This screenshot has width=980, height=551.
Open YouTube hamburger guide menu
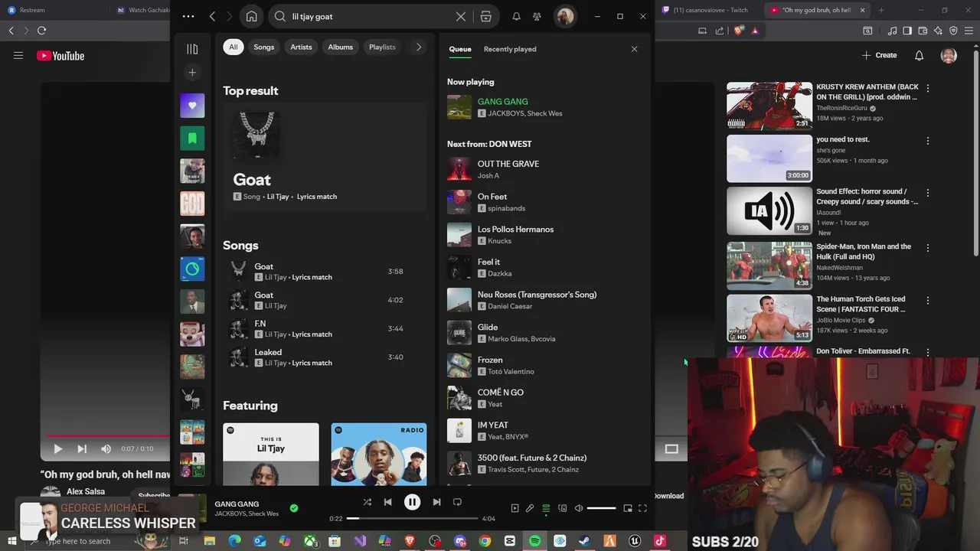tap(18, 55)
